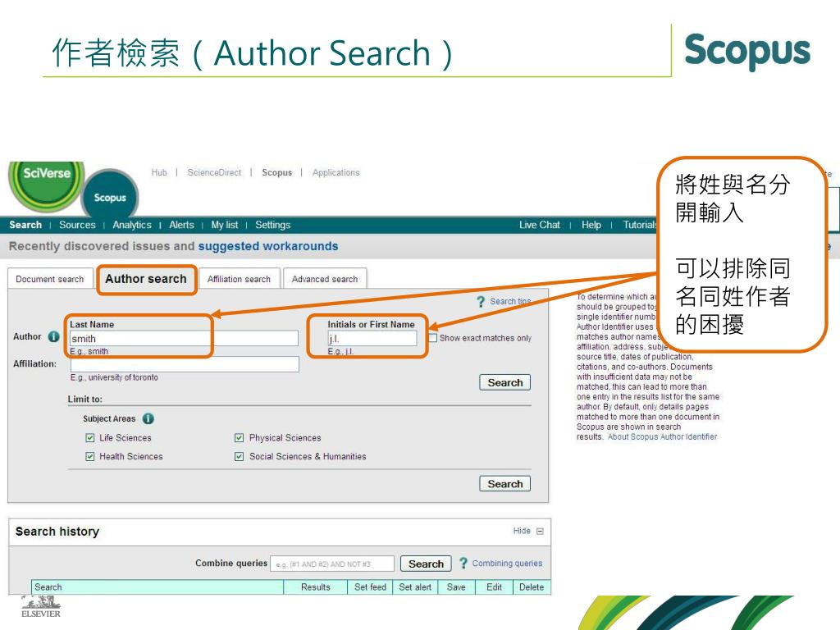
Task: Click the Combining queries question mark icon
Action: [x=463, y=563]
